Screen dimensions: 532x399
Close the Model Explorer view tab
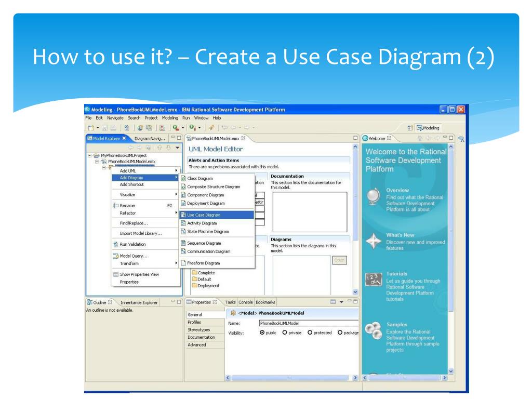(x=124, y=138)
